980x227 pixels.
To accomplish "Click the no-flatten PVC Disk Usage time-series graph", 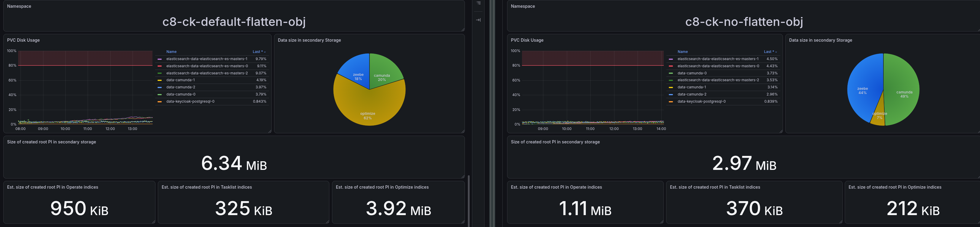I will (593, 87).
